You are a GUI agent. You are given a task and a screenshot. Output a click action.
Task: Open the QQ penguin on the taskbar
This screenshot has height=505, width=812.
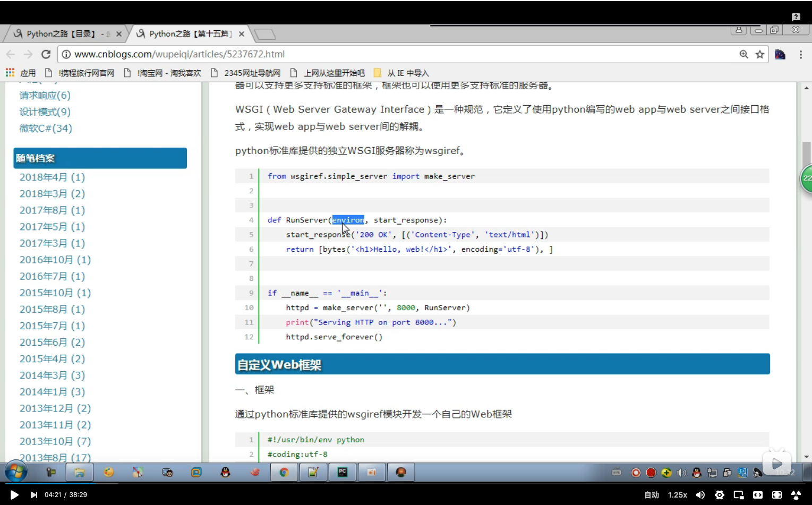[x=226, y=472]
